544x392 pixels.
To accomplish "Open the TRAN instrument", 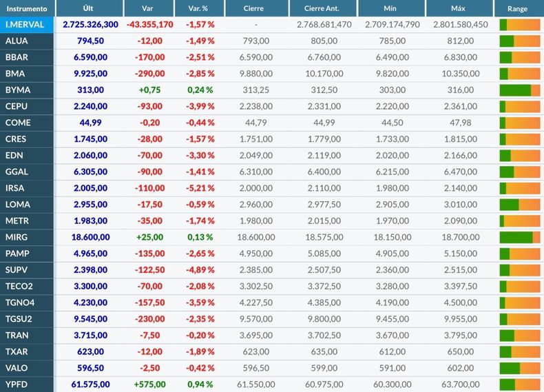I will pyautogui.click(x=27, y=336).
